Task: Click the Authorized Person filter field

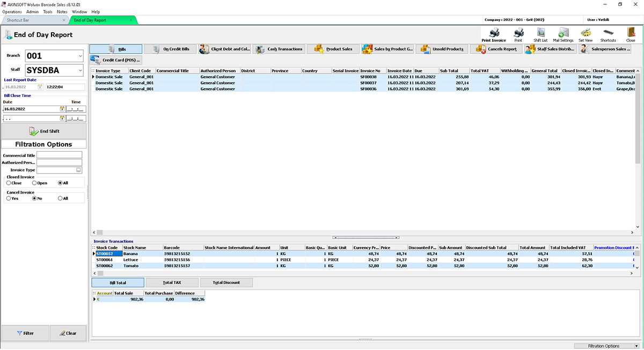Action: coord(59,162)
